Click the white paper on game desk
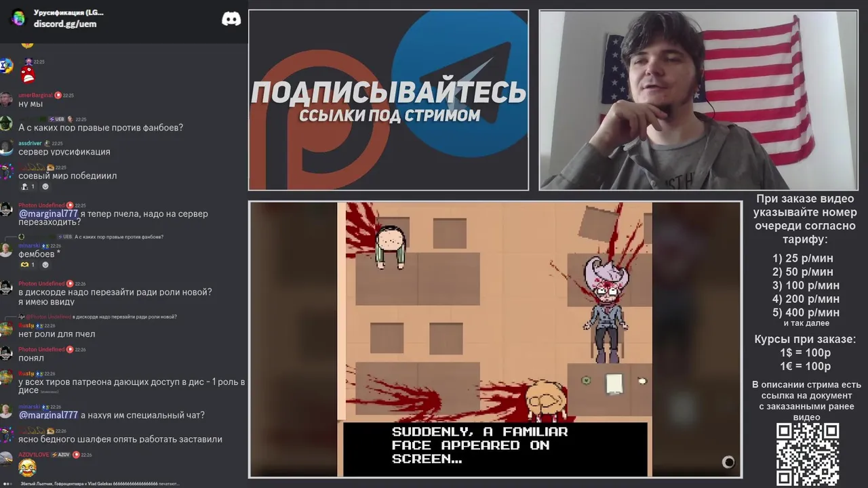This screenshot has height=488, width=868. pos(614,383)
